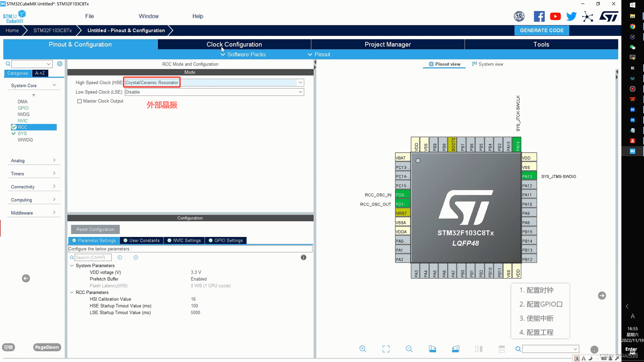This screenshot has width=644, height=362.
Task: Open Pinout dropdown menu
Action: click(319, 54)
